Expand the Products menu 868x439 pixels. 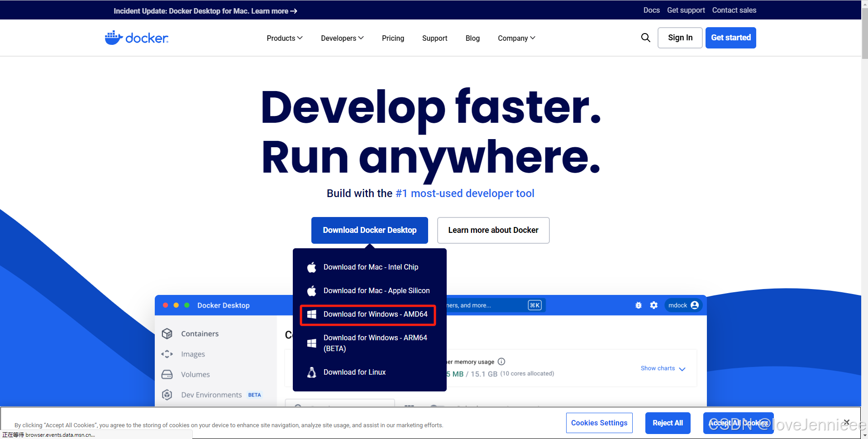tap(285, 38)
